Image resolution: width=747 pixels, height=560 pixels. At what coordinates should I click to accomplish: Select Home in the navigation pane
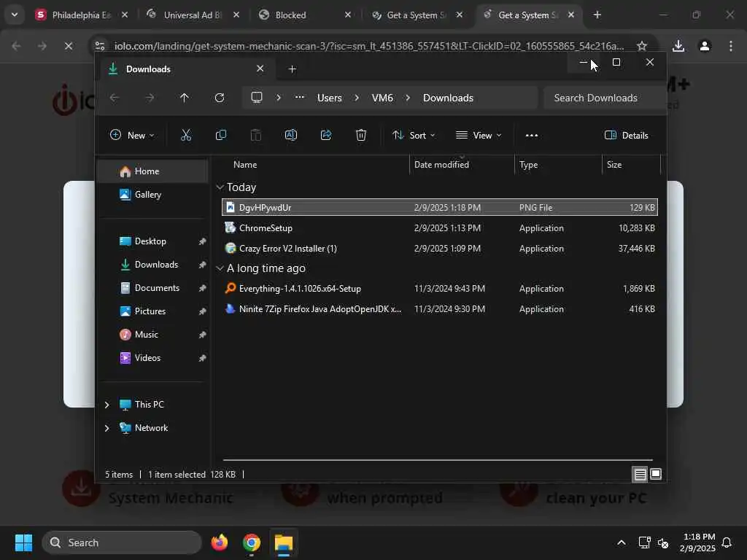pos(152,171)
